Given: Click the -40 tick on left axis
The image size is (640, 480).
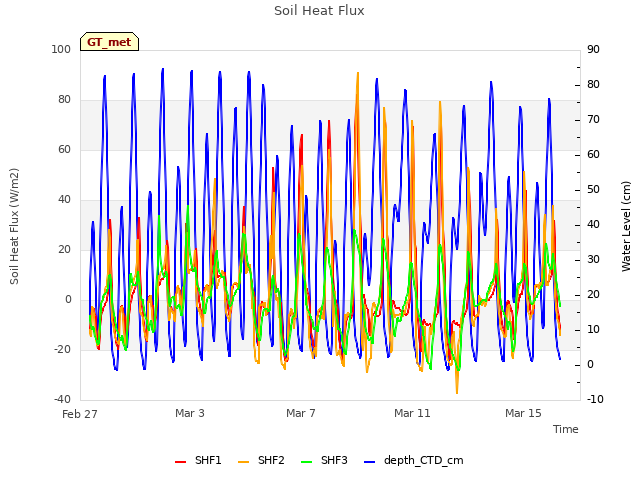Looking at the screenshot, I should coord(62,399).
